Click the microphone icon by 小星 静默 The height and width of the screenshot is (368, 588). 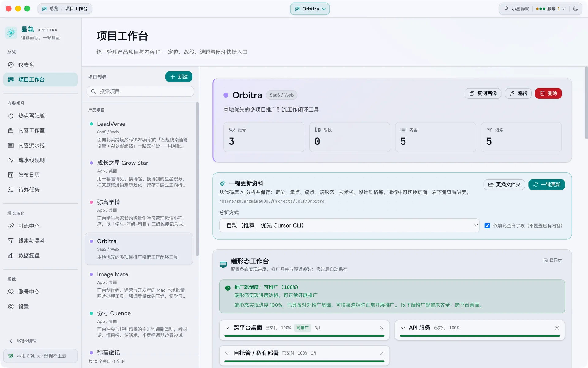507,9
